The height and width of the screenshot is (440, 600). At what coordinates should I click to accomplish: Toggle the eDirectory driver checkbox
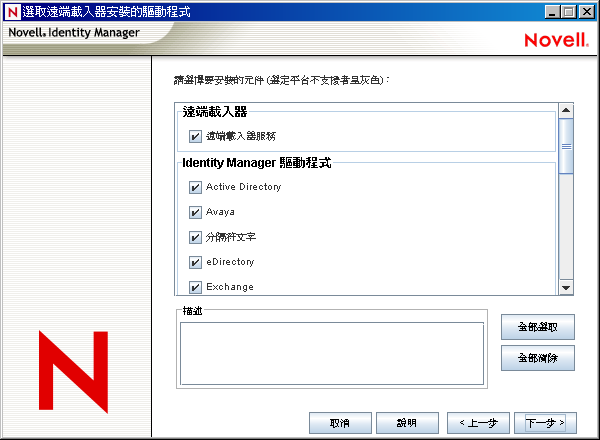pyautogui.click(x=195, y=262)
